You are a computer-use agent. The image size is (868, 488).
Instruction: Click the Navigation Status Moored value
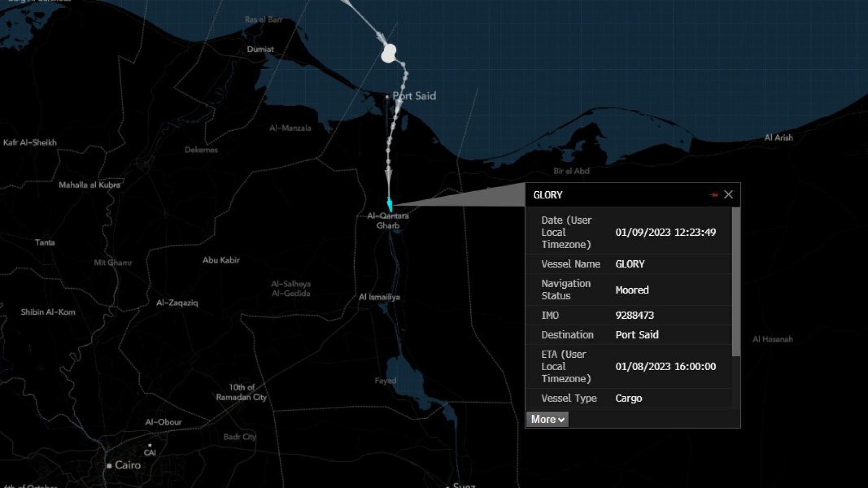pyautogui.click(x=632, y=290)
